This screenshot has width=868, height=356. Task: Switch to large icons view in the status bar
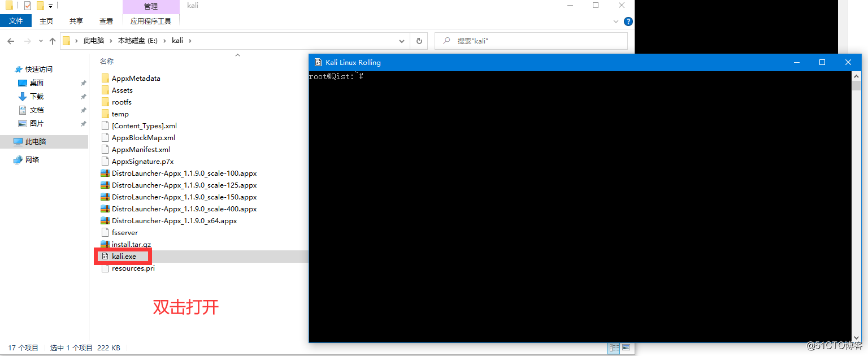click(626, 348)
